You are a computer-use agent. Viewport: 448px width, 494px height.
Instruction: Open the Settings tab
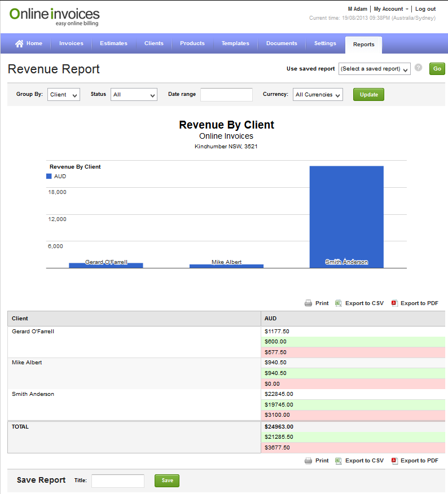[325, 43]
